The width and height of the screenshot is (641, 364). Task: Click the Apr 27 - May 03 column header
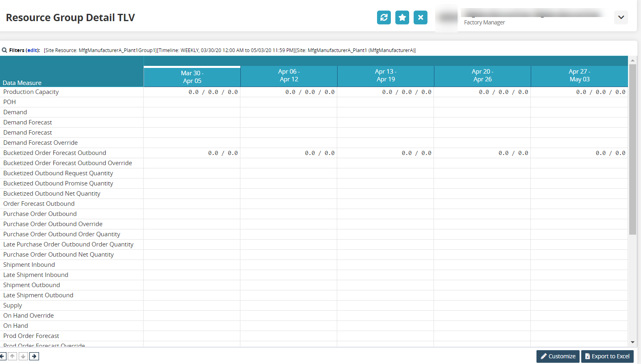coord(579,76)
